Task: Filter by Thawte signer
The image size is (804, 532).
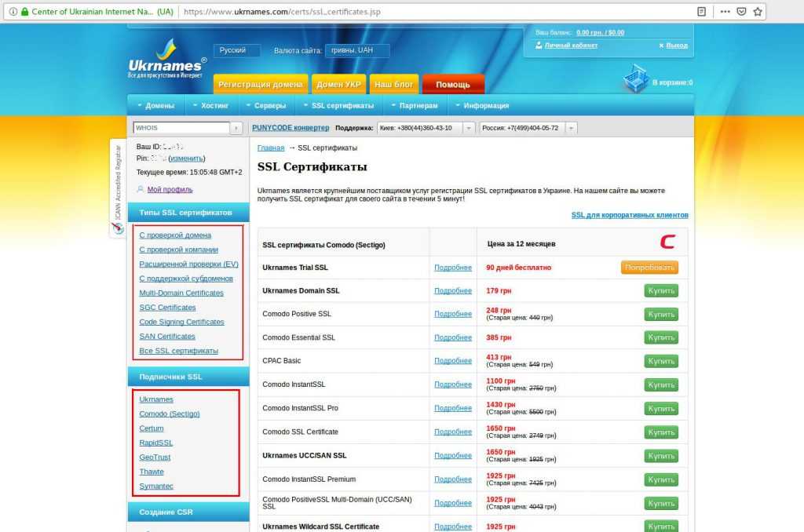Action: point(152,471)
